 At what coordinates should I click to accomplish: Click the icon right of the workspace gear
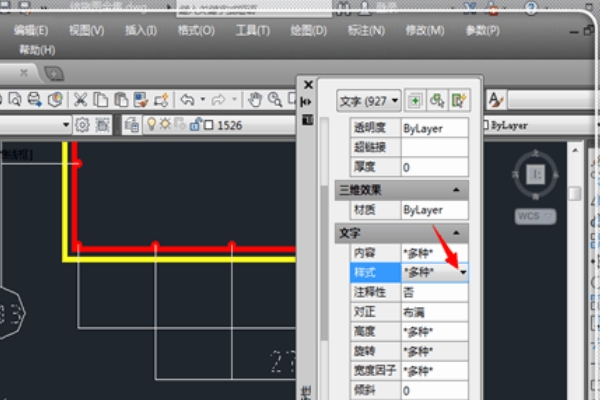(102, 125)
